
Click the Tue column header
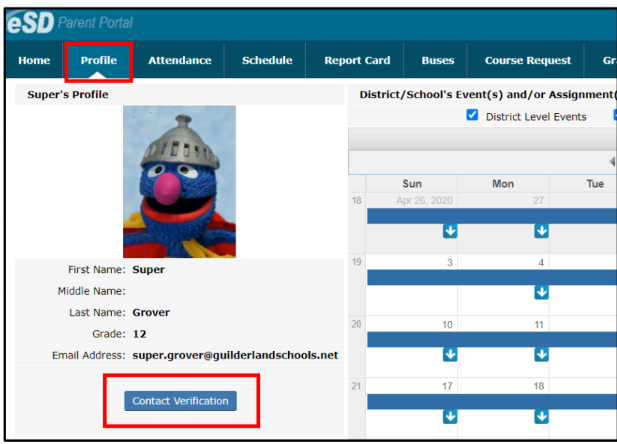595,184
